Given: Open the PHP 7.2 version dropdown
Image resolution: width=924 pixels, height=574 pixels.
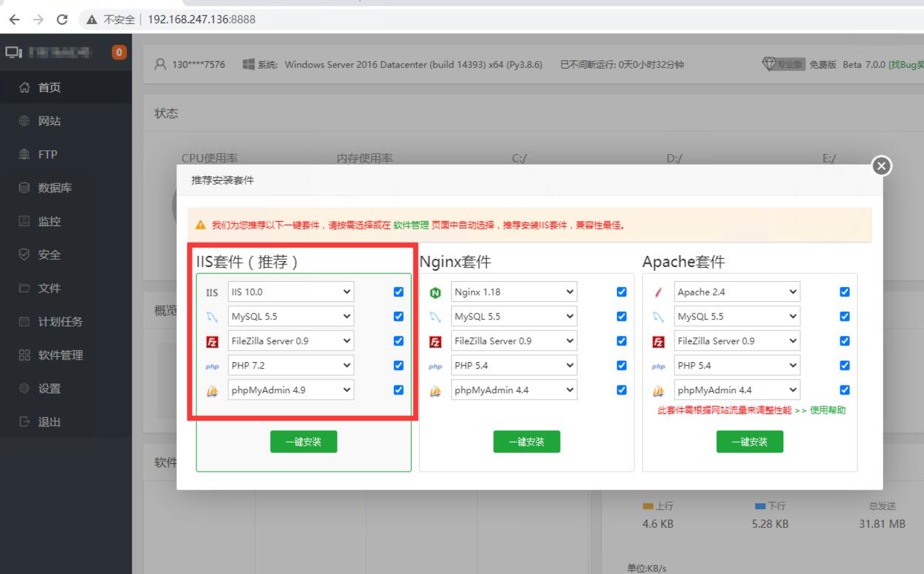Looking at the screenshot, I should click(x=291, y=365).
